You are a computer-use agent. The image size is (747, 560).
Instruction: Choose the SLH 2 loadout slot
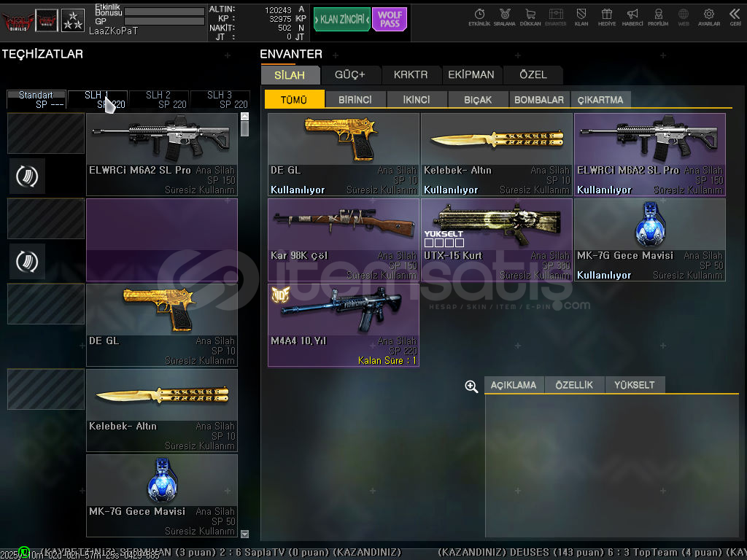[158, 99]
